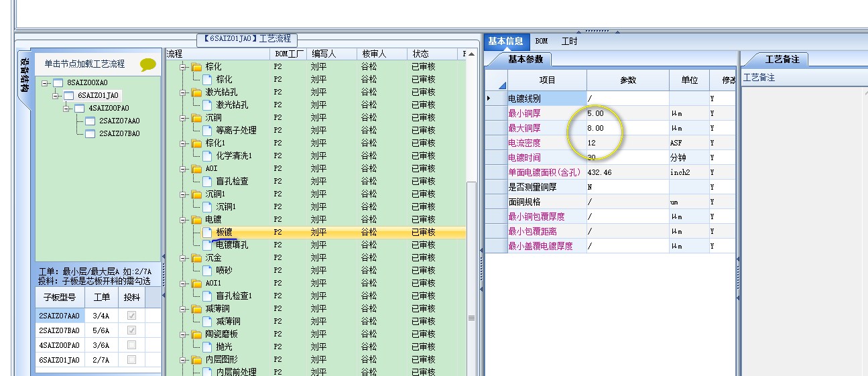
Task: Click the process list scrollbar up arrow
Action: (471, 54)
